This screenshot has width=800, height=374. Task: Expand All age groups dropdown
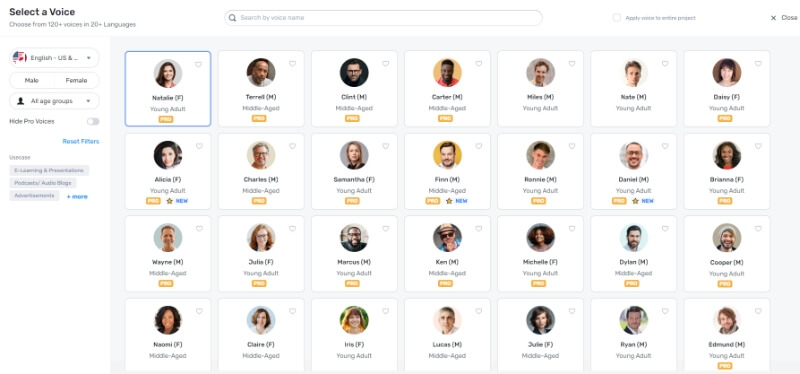point(55,101)
